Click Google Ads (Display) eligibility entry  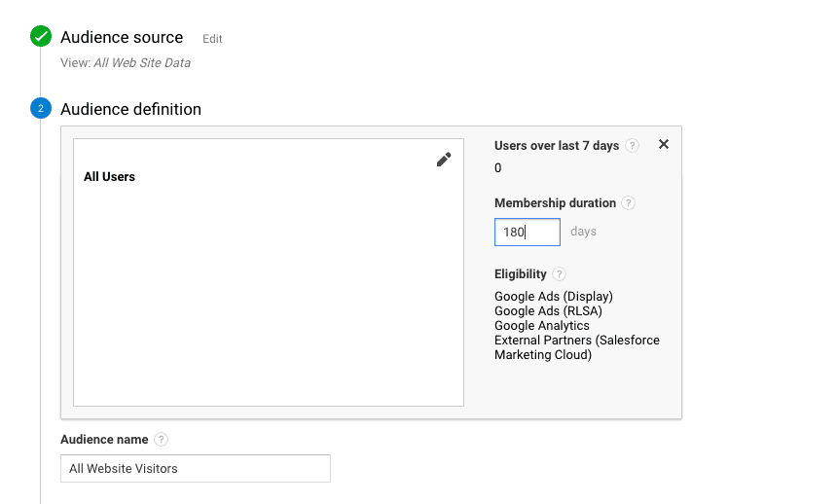tap(553, 297)
